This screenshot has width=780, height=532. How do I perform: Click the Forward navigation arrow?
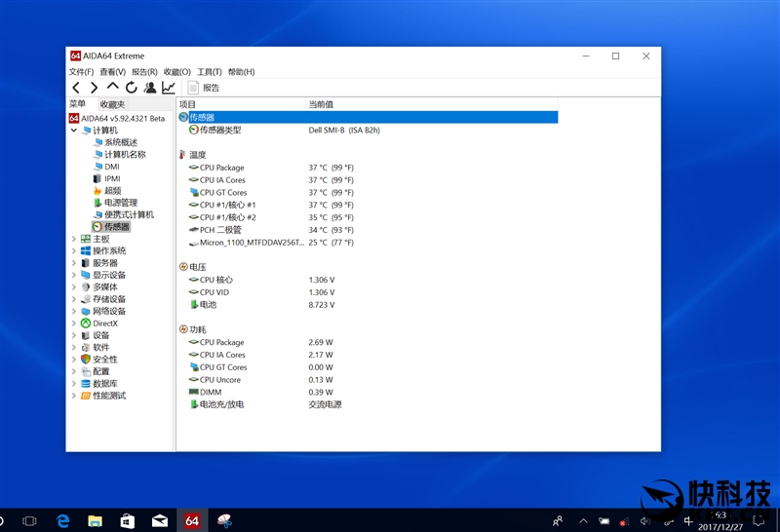click(x=94, y=88)
